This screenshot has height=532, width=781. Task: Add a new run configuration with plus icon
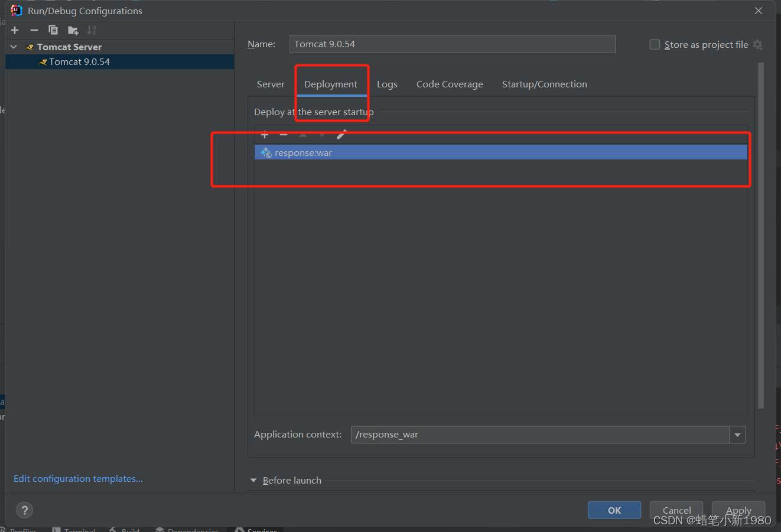point(15,30)
